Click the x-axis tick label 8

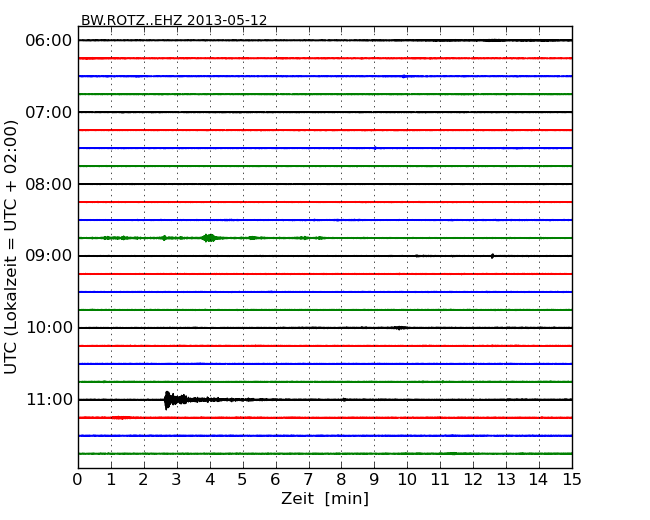(341, 480)
